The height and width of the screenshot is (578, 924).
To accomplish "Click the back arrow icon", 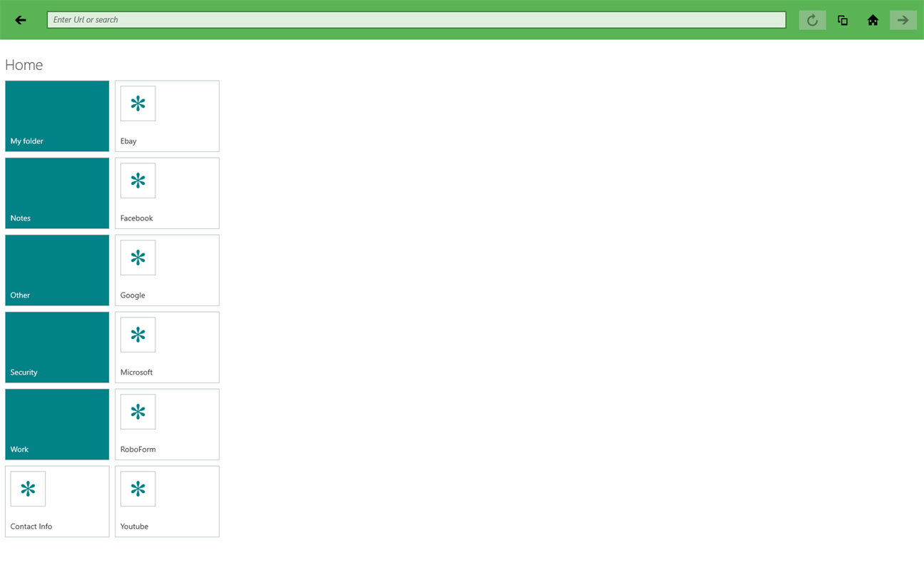I will (21, 20).
